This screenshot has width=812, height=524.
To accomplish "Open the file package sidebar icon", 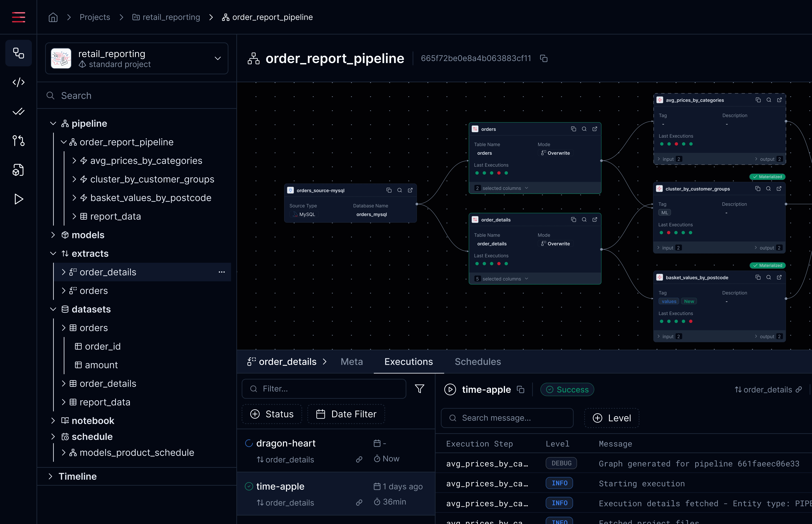I will coord(18,170).
